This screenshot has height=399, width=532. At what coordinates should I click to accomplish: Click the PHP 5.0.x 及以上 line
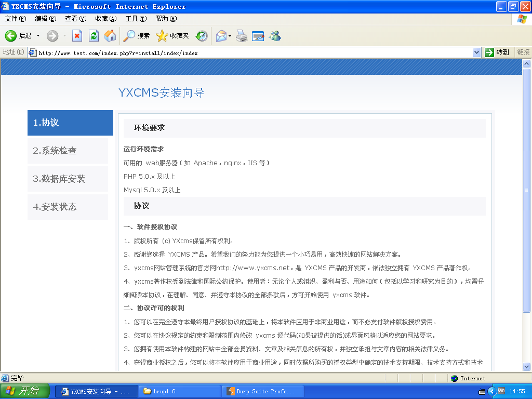point(149,177)
